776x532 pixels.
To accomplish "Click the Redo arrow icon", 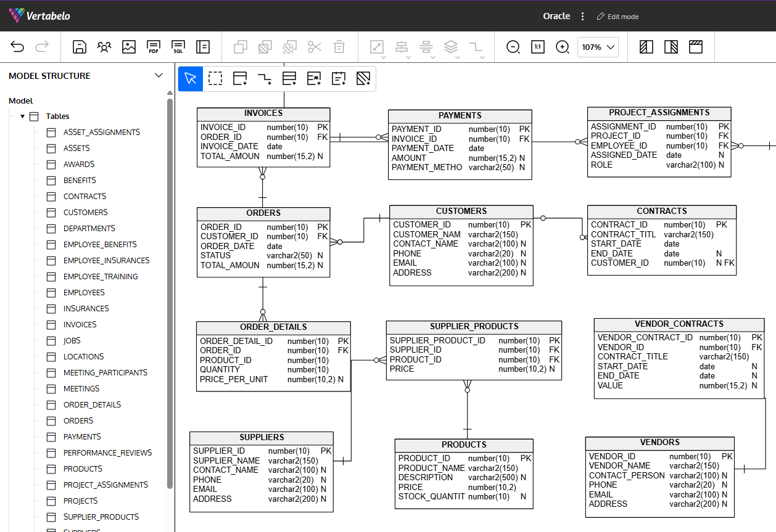I will [42, 47].
